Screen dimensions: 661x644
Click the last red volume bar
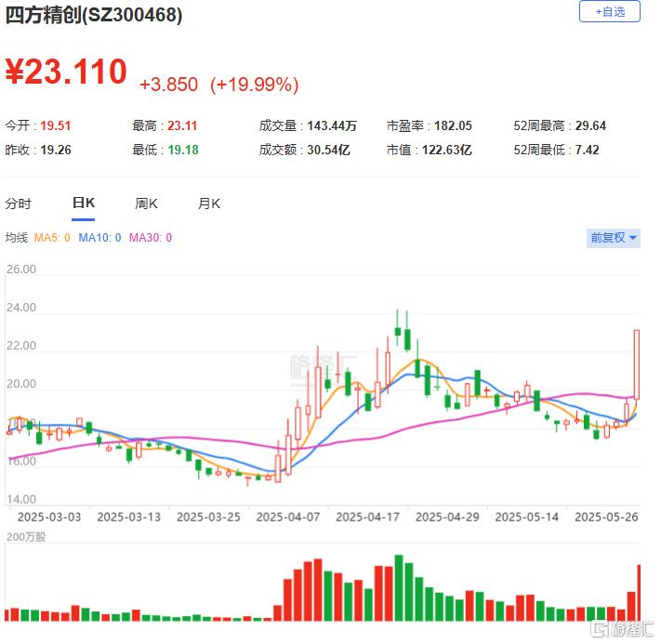639,593
